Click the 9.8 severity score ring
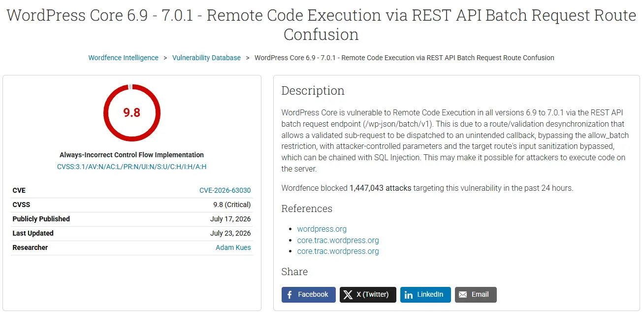The image size is (644, 314). 132,112
